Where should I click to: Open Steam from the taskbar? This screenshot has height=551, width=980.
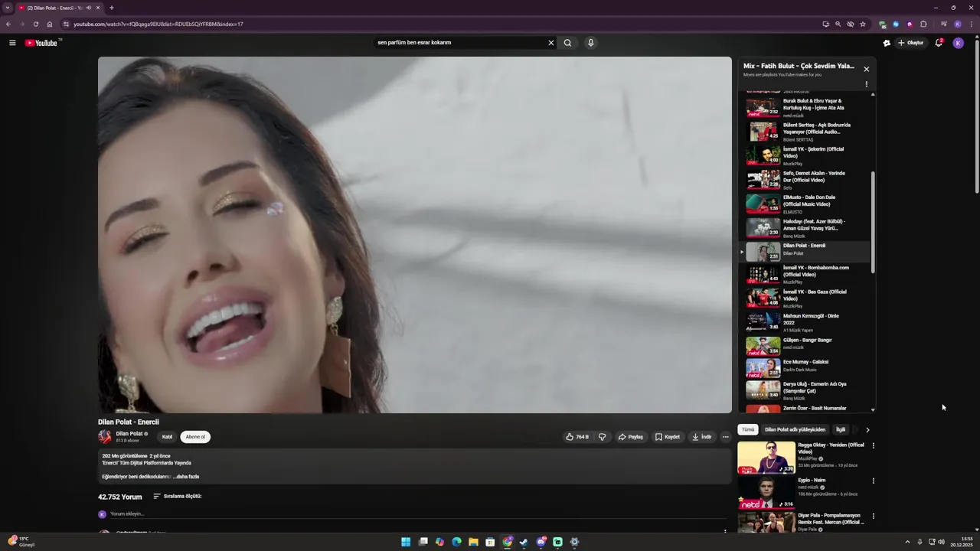[524, 542]
